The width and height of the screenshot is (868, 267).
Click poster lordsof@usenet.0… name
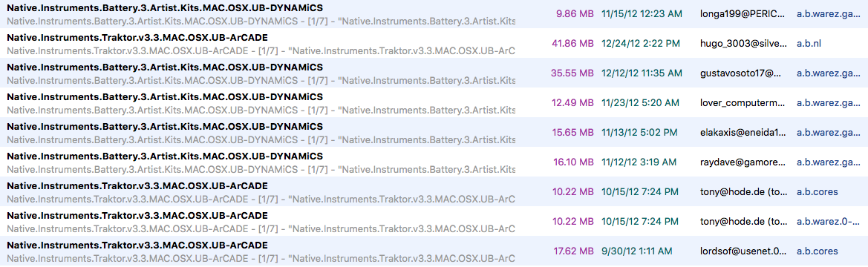(x=743, y=251)
